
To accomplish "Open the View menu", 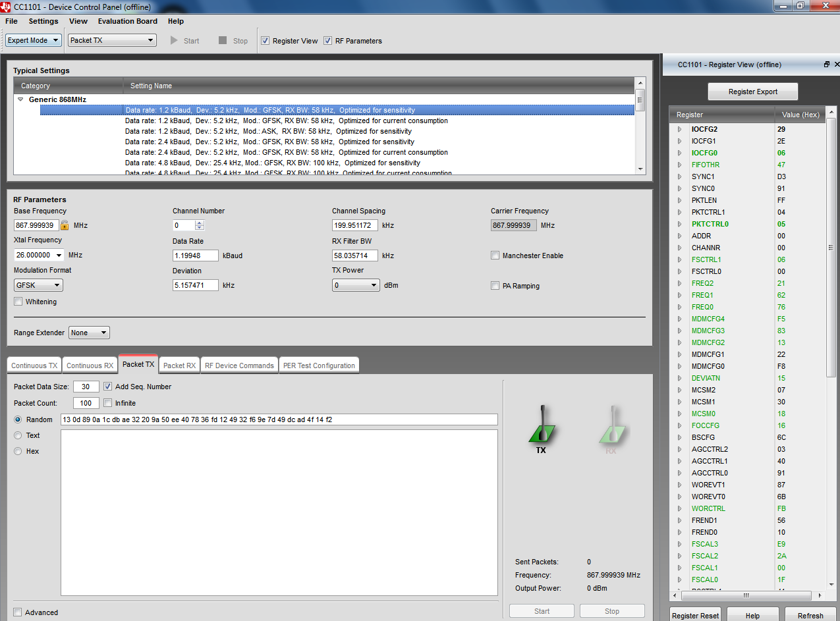I will pyautogui.click(x=78, y=21).
